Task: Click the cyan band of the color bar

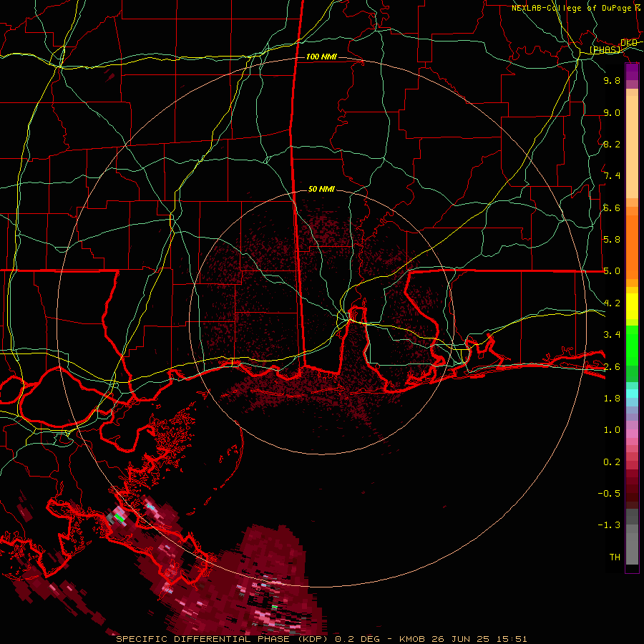Action: tap(632, 394)
